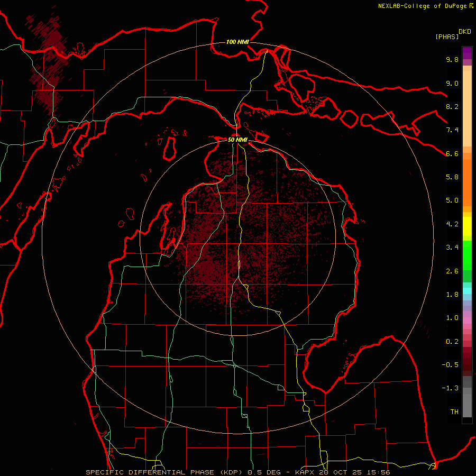The width and height of the screenshot is (476, 476).
Task: Click the KAPX 20 OCT 25 15:56 timestamp
Action: 343,472
